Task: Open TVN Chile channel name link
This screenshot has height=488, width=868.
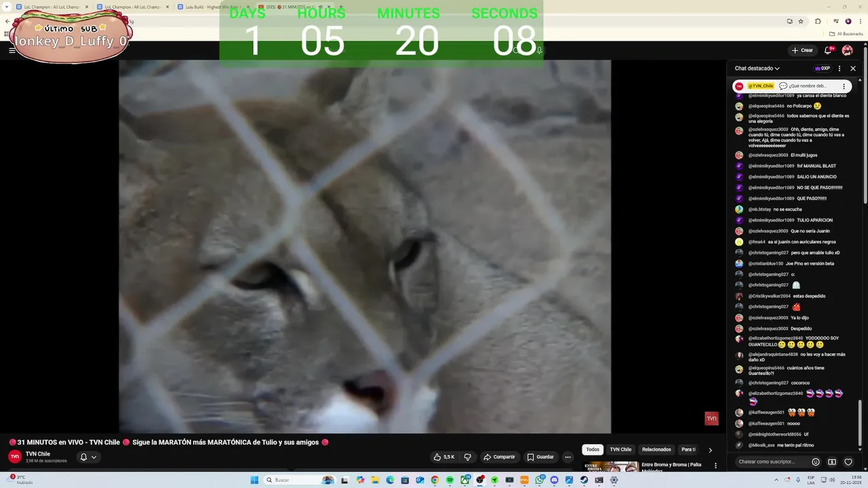Action: point(38,453)
